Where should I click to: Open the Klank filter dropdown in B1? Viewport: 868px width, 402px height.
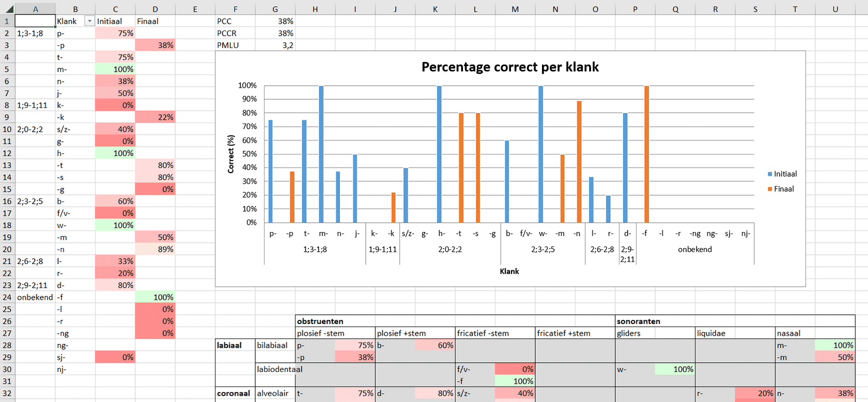[89, 21]
